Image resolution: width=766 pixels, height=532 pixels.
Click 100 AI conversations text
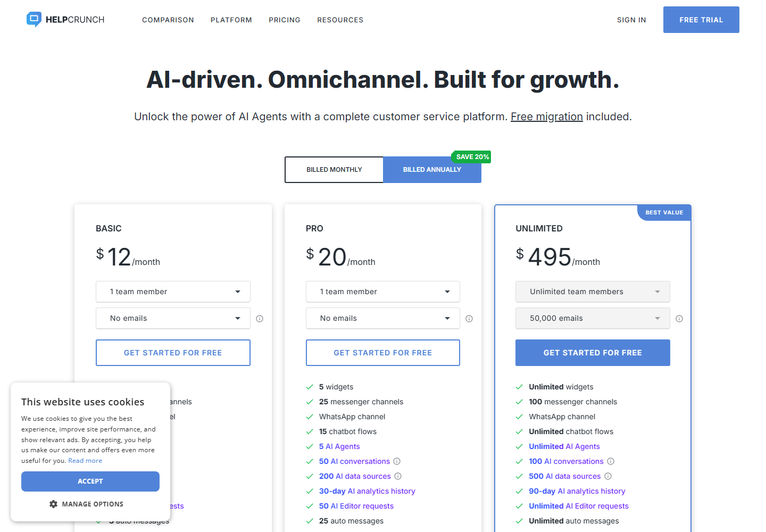pyautogui.click(x=566, y=461)
